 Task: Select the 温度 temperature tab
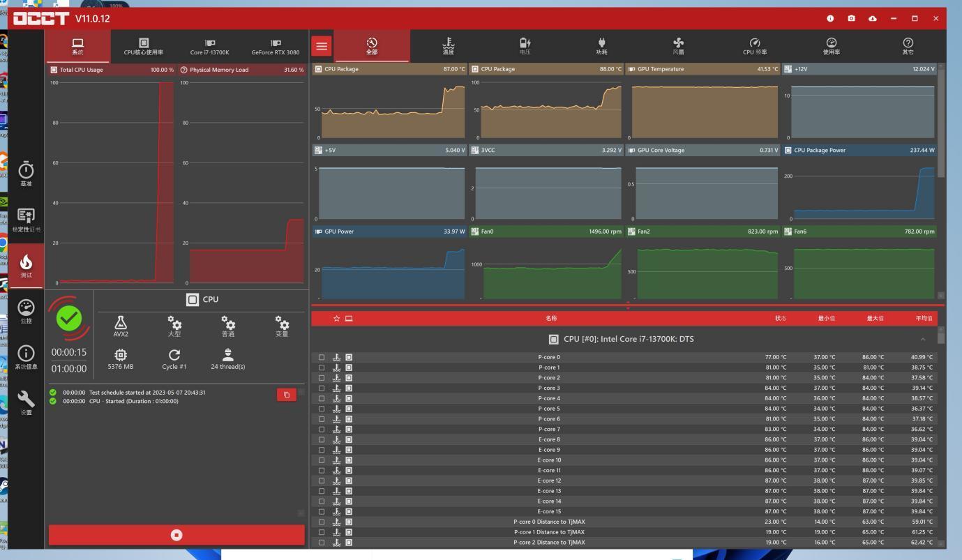(448, 46)
